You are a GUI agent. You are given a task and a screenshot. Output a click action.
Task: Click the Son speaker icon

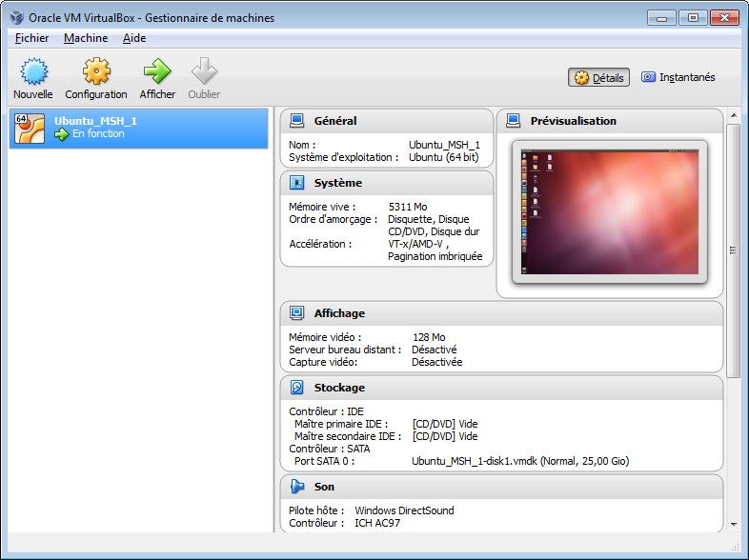(297, 487)
